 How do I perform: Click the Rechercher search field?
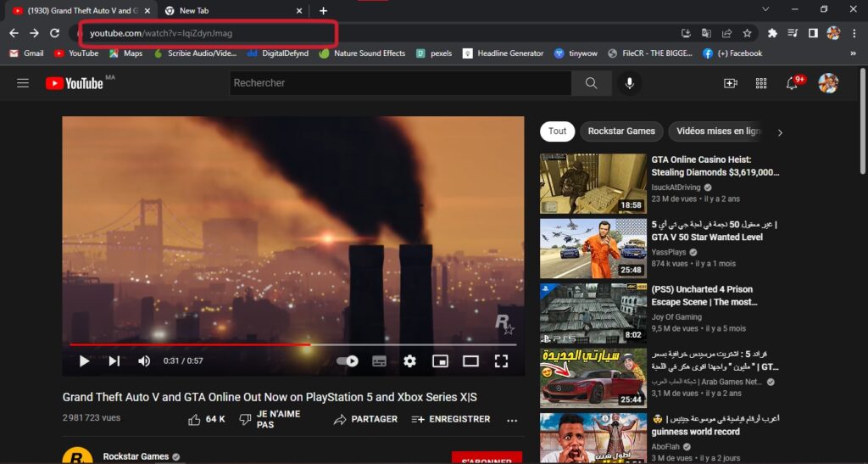click(x=400, y=83)
